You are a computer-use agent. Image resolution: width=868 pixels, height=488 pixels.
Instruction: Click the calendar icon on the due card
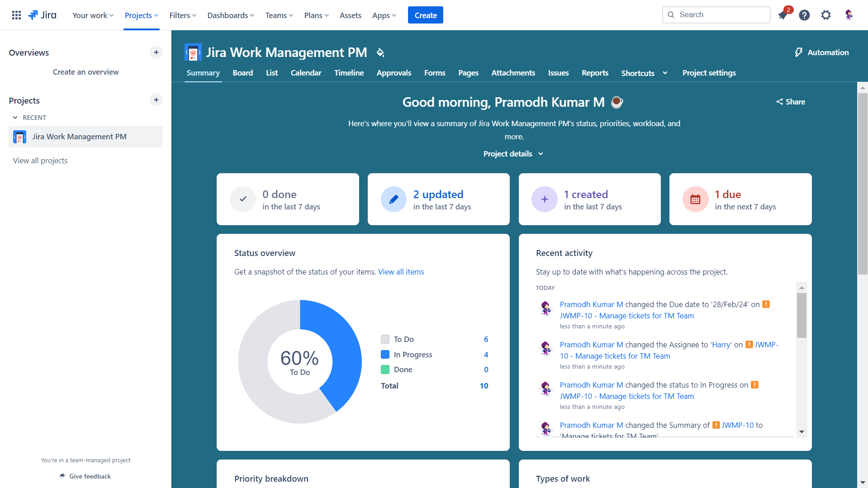coord(696,199)
